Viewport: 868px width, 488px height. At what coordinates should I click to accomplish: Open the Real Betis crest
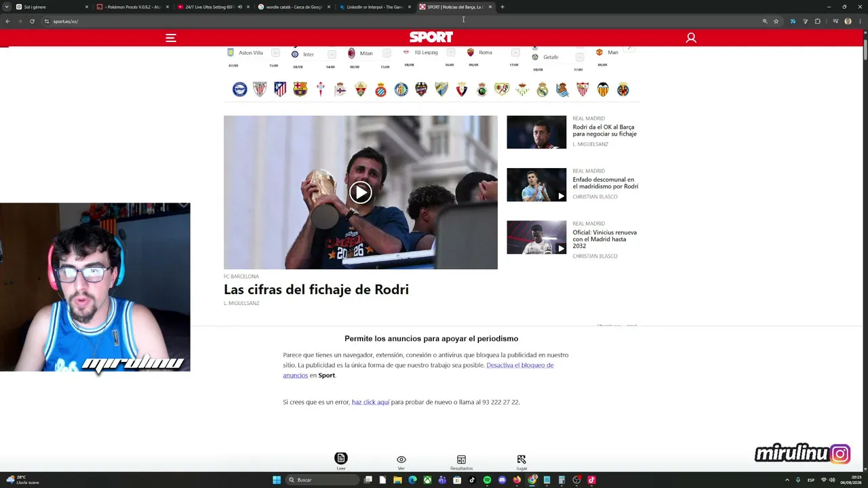click(x=522, y=89)
